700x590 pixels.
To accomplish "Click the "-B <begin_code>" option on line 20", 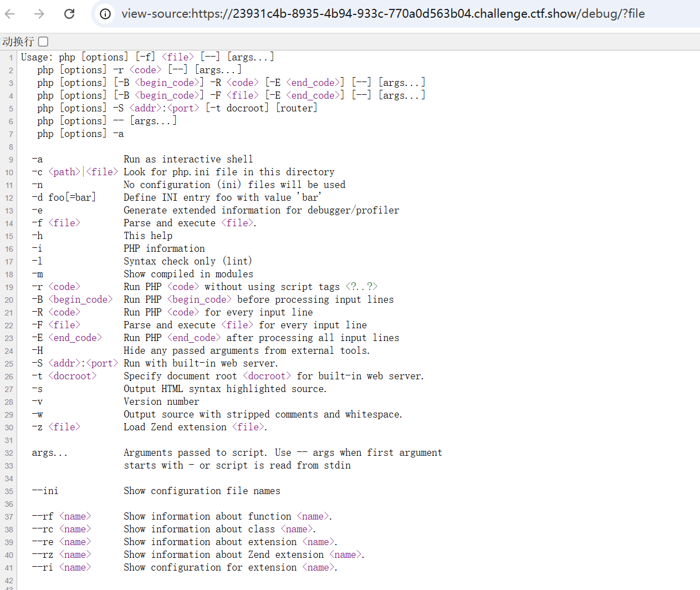I will 72,299.
